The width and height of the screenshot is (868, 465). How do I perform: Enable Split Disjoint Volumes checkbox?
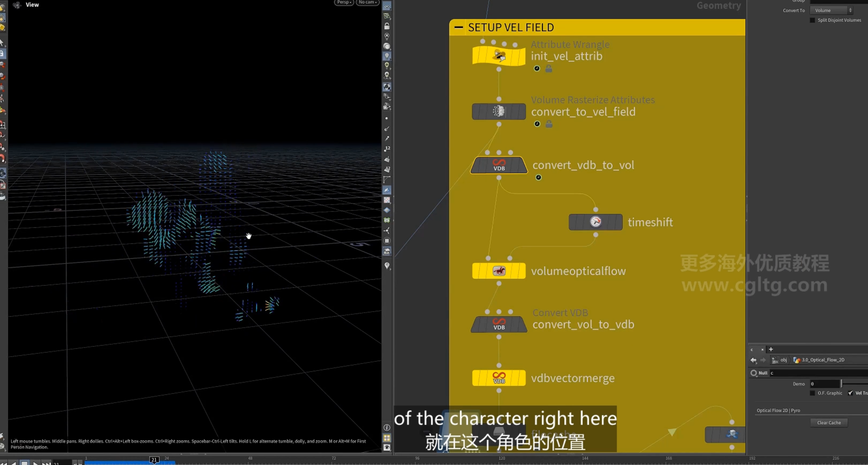[812, 20]
